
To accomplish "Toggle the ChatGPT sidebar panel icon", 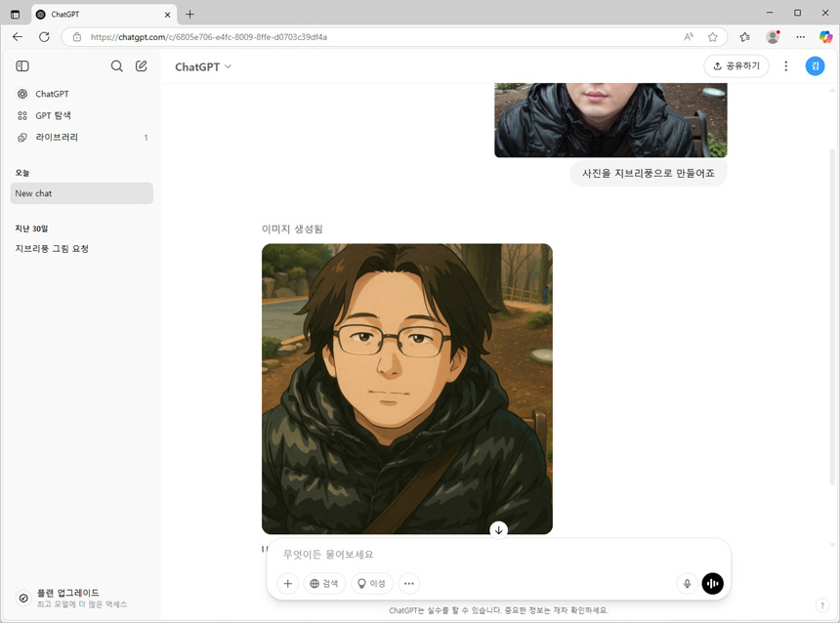I will [22, 66].
